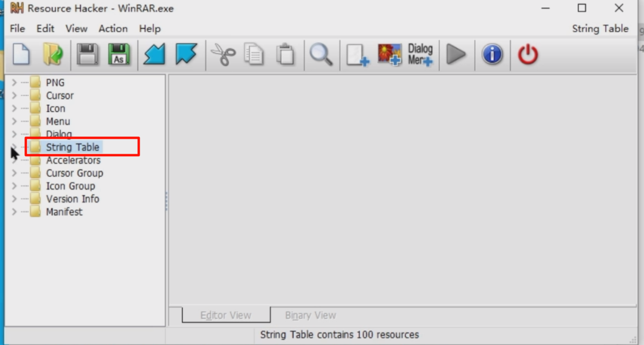Expand the Version Info tree node
The image size is (644, 345).
14,199
